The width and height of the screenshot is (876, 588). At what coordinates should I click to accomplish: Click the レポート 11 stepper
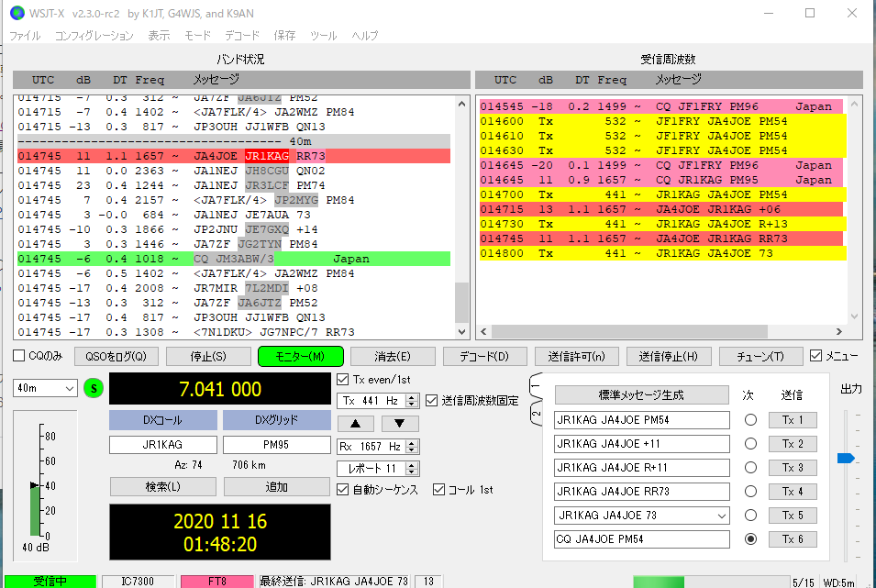412,469
